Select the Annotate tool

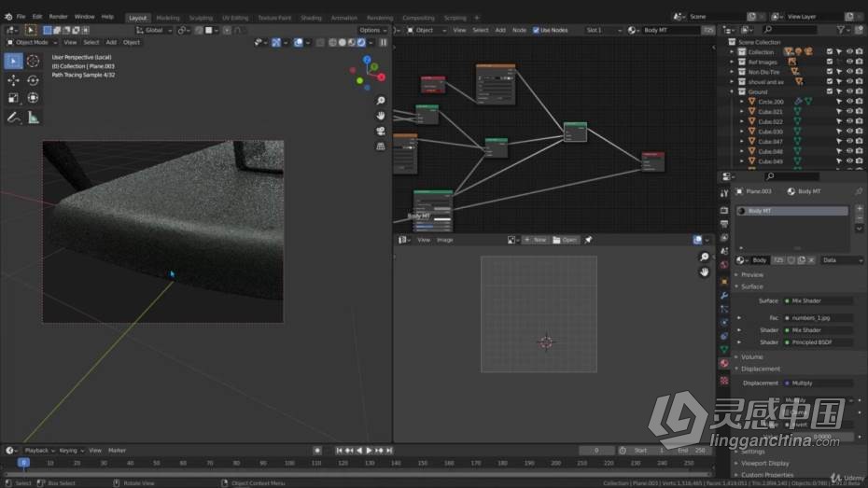point(13,118)
